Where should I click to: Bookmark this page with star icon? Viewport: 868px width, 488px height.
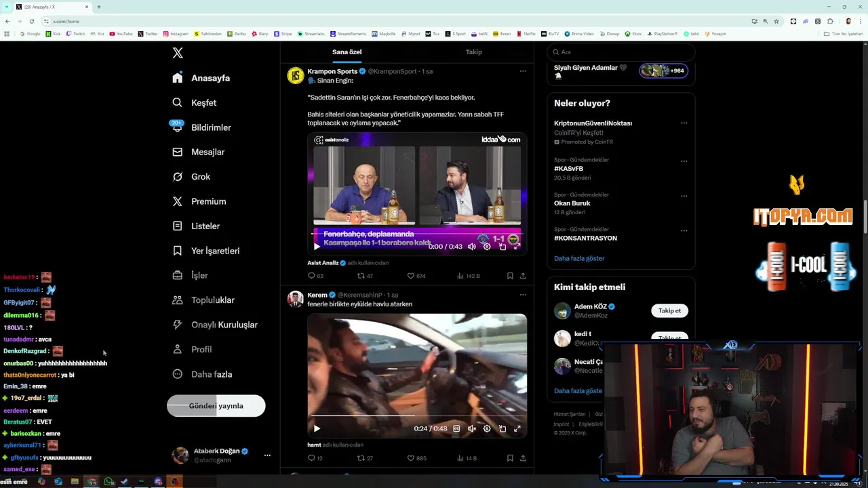[776, 21]
